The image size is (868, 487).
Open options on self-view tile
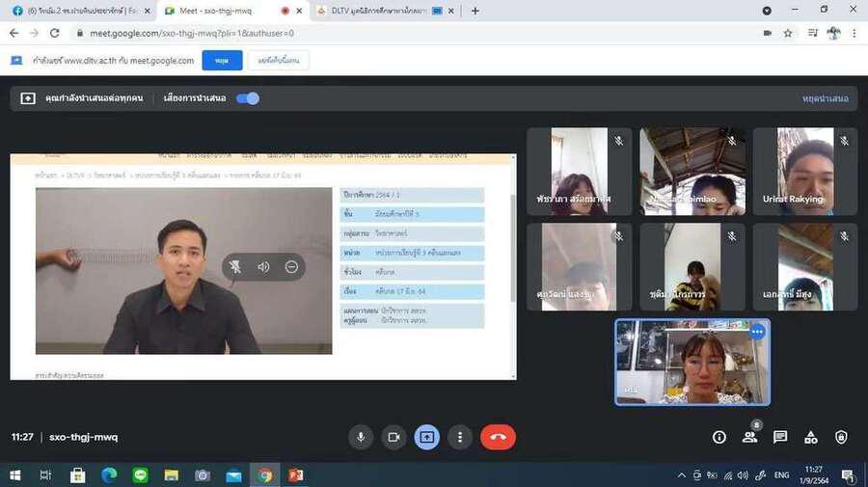757,332
